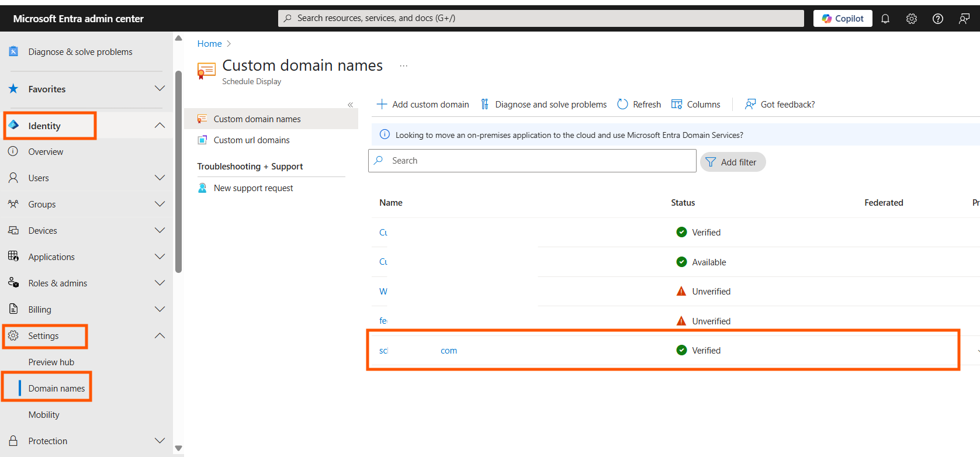Collapse the resource menu with double chevron
980x457 pixels.
350,105
